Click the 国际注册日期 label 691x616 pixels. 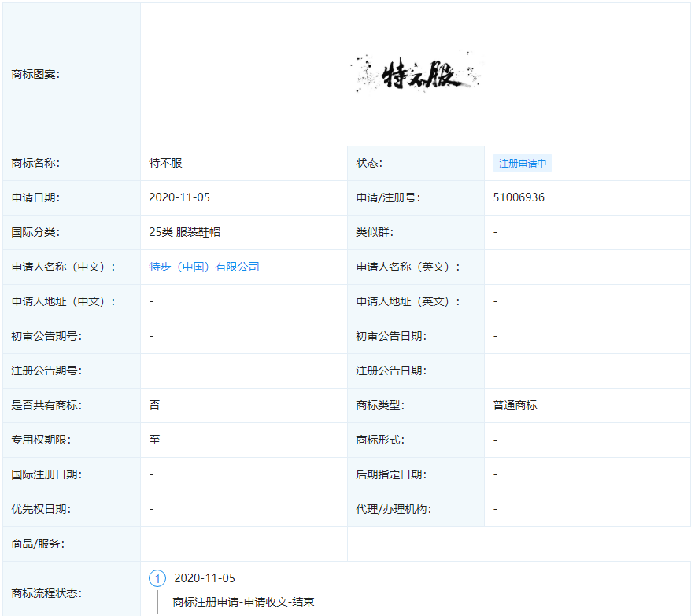[46, 474]
